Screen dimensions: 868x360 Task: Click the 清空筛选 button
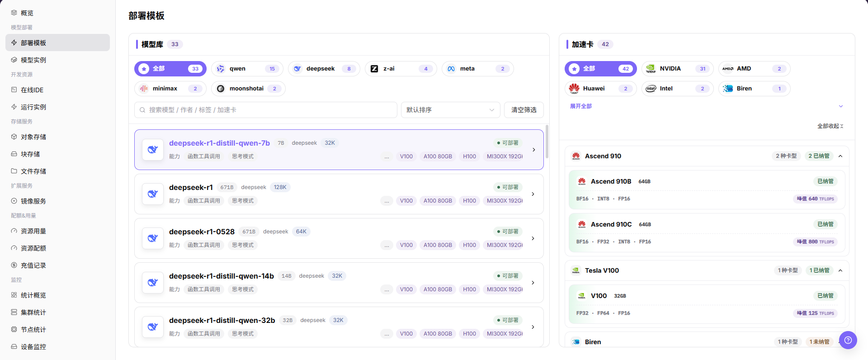coord(524,110)
